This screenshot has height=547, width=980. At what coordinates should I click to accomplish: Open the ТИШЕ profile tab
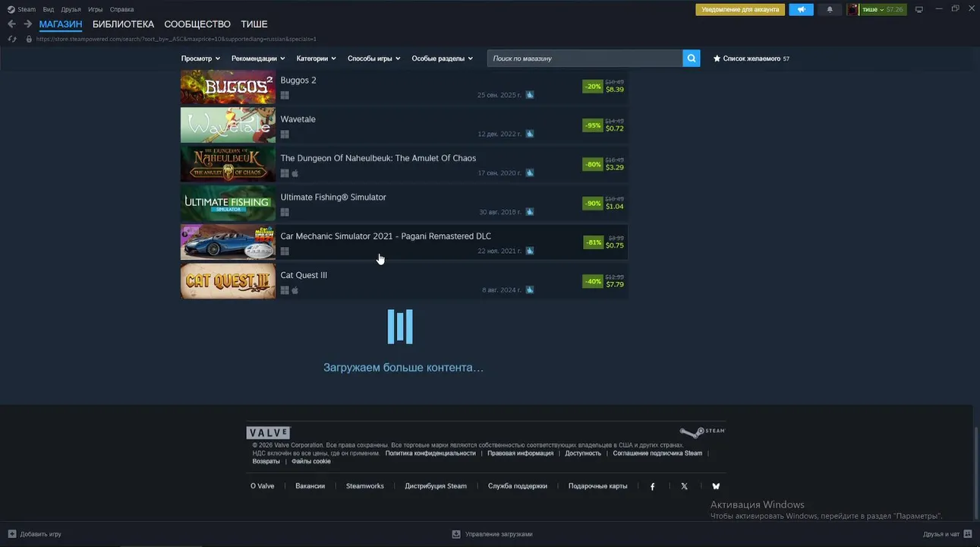pyautogui.click(x=254, y=24)
